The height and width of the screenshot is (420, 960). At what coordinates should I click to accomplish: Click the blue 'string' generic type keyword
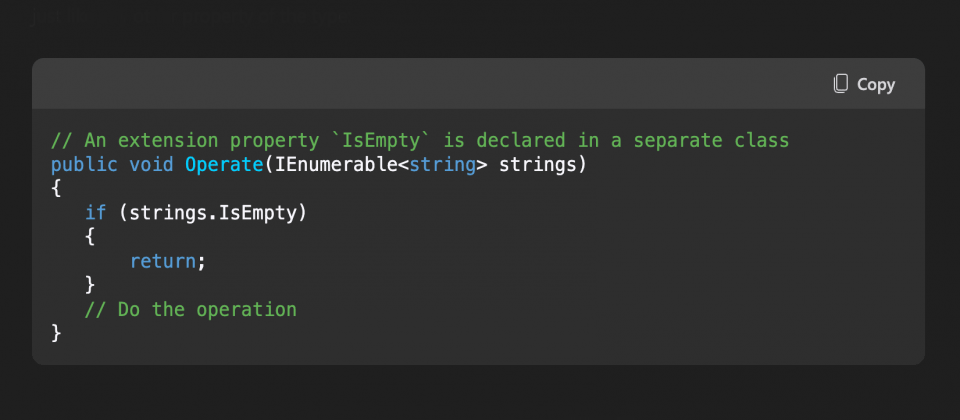443,165
